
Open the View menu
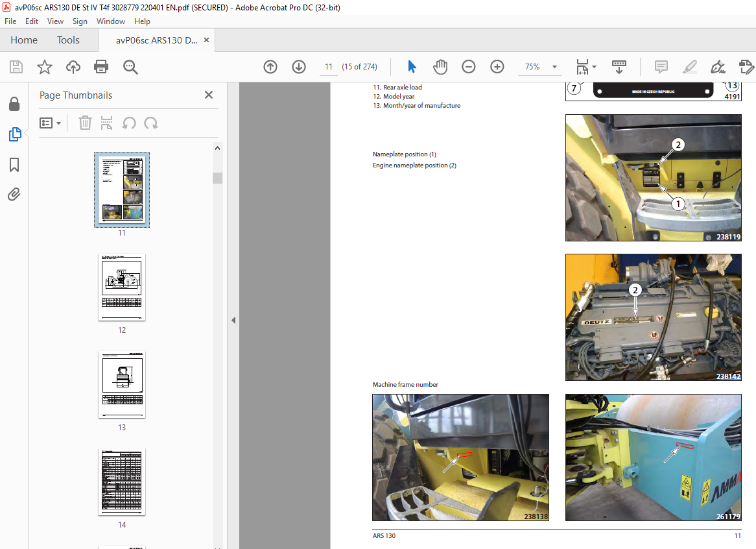click(x=55, y=21)
